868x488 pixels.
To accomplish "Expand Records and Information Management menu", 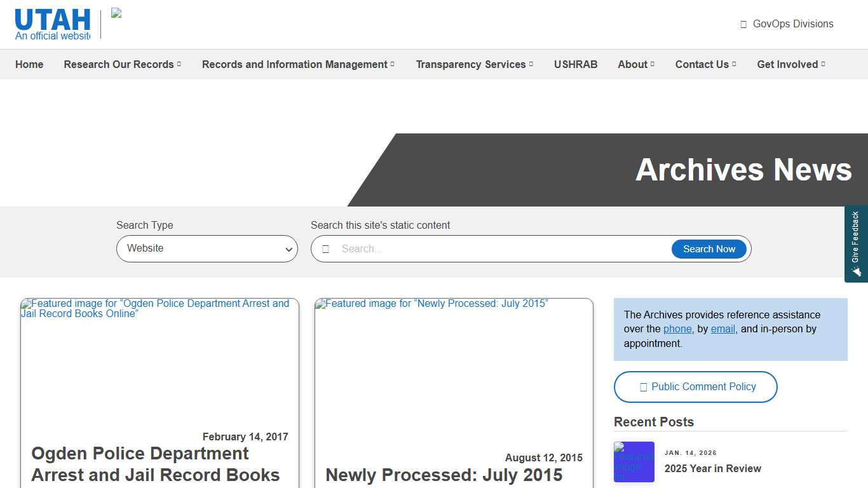I will pyautogui.click(x=297, y=64).
